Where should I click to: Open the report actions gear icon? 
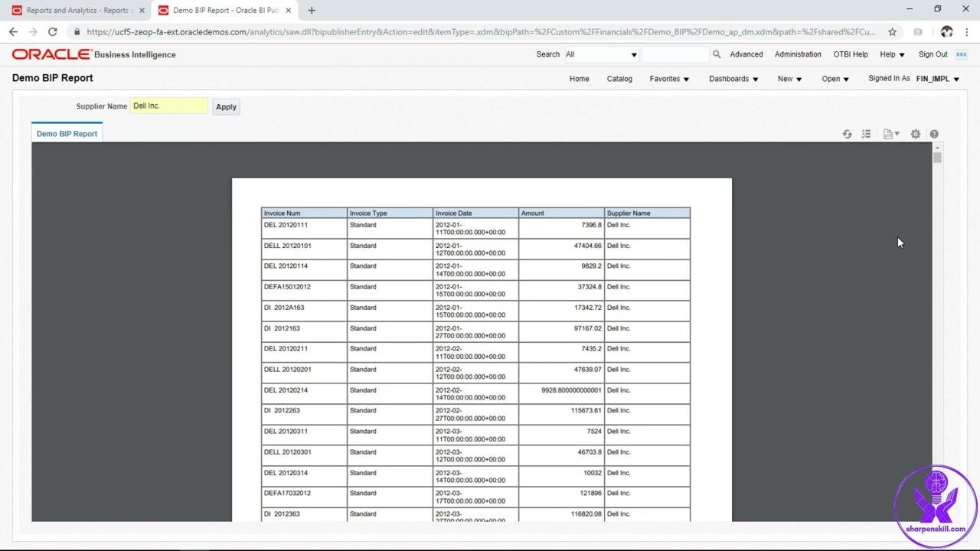[x=916, y=134]
